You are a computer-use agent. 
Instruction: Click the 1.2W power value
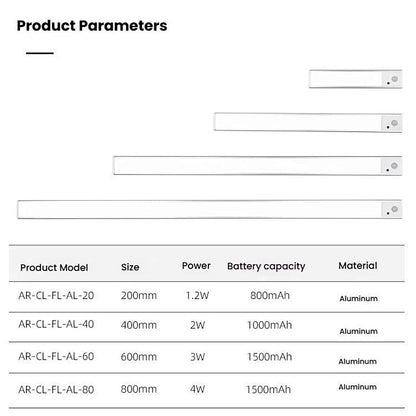point(197,295)
